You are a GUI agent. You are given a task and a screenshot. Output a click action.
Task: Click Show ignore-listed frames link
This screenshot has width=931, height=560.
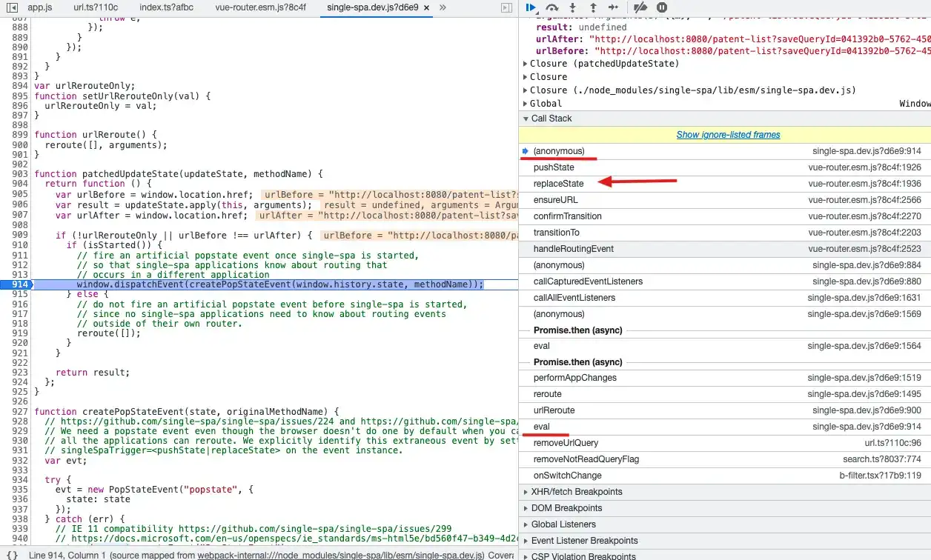(728, 135)
